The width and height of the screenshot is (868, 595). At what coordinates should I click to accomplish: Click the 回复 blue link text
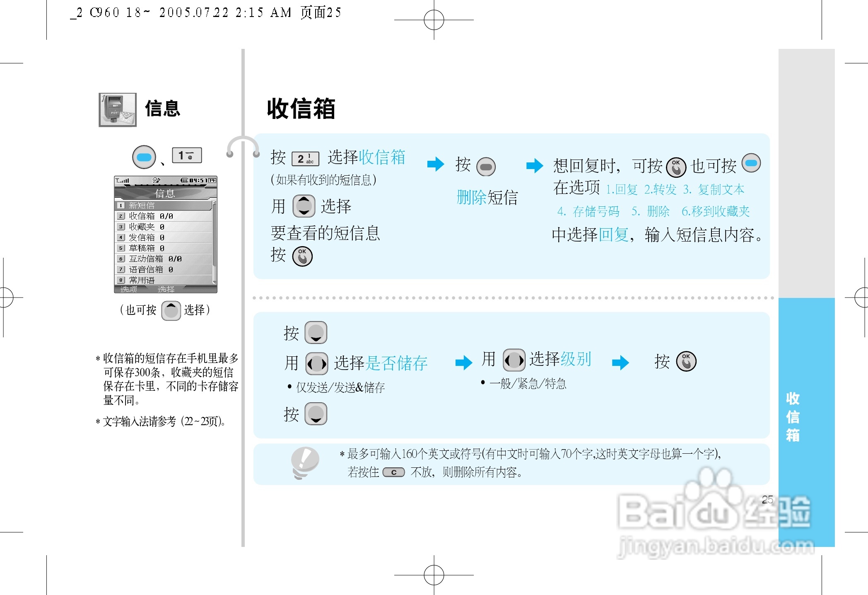point(614,235)
